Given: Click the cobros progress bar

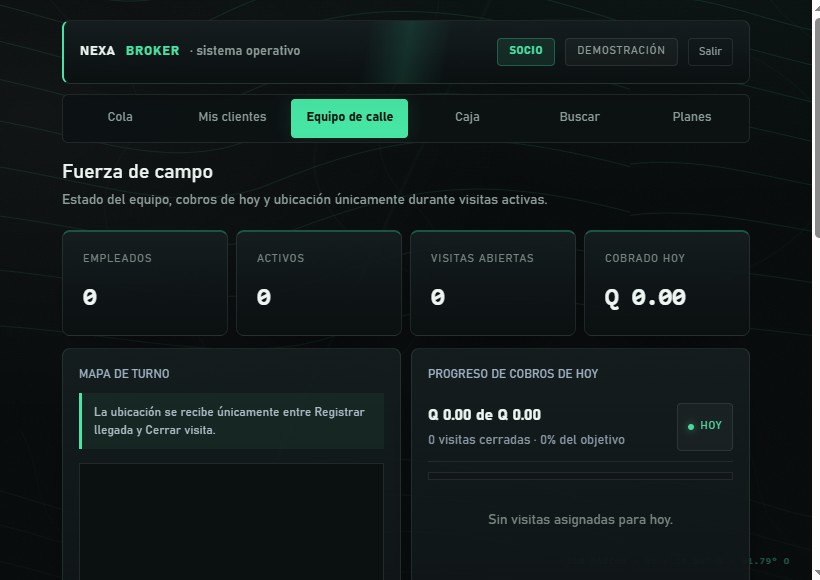Looking at the screenshot, I should (x=580, y=476).
